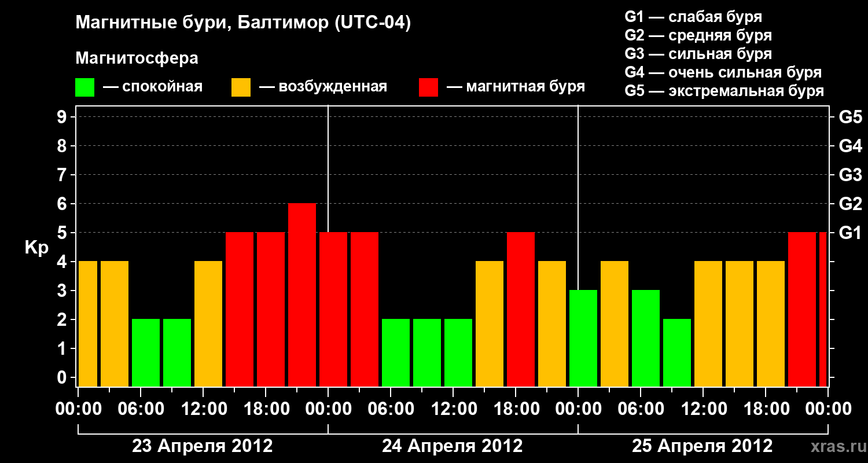Click the '4' value on the Kp axis
868x463 pixels.
pos(63,262)
